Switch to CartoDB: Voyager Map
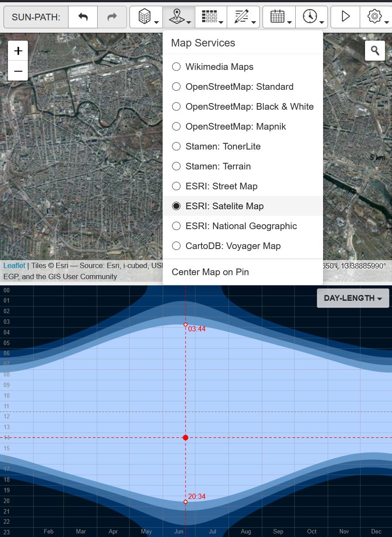 (x=176, y=246)
